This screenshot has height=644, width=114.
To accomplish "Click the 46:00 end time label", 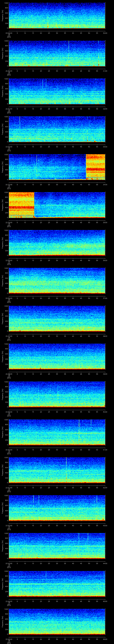I will [105, 639].
